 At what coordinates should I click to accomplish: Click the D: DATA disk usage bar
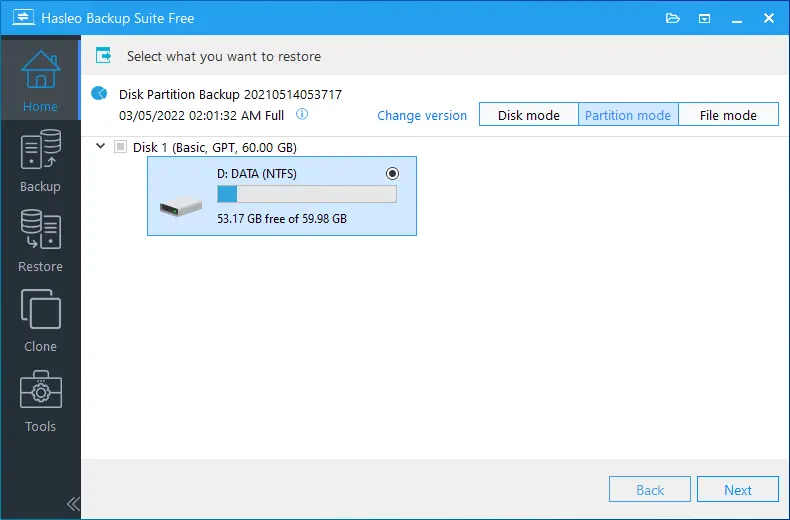[x=306, y=194]
